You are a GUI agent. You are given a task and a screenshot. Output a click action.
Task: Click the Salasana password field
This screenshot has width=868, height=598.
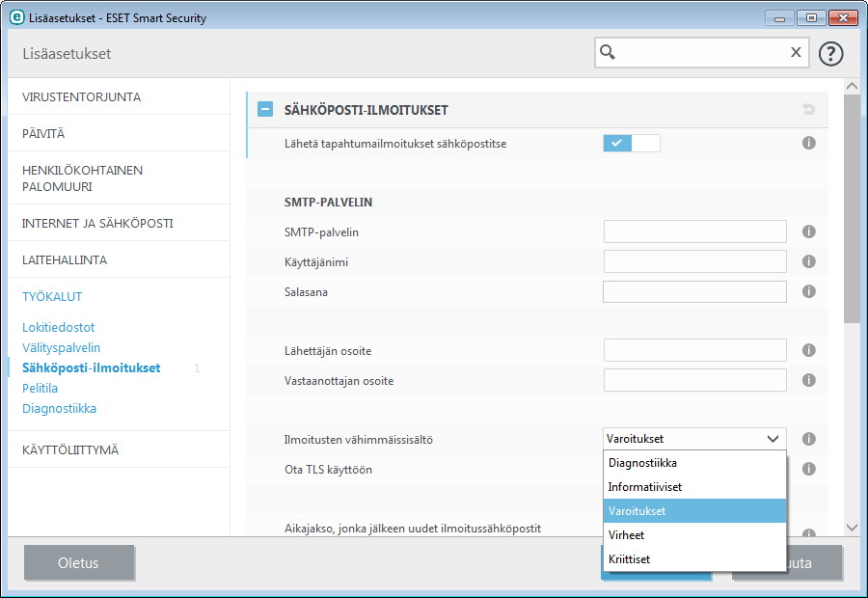point(694,292)
